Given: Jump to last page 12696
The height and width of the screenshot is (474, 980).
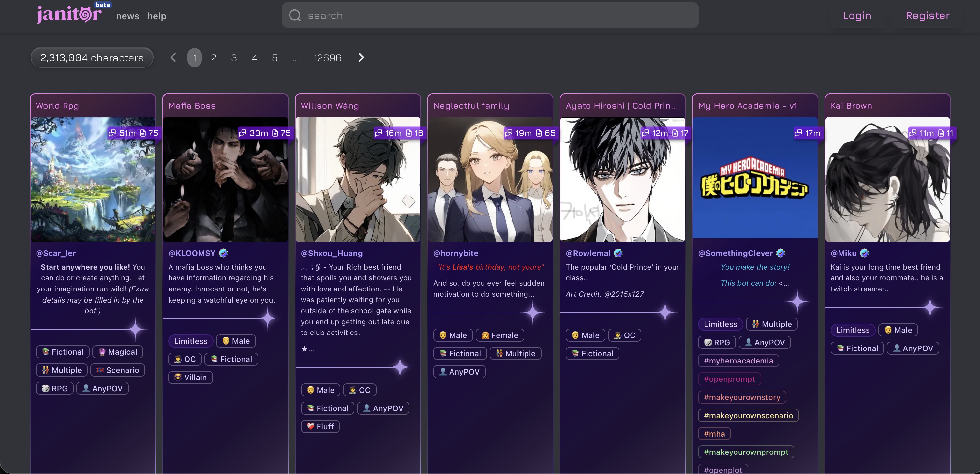Looking at the screenshot, I should coord(327,58).
